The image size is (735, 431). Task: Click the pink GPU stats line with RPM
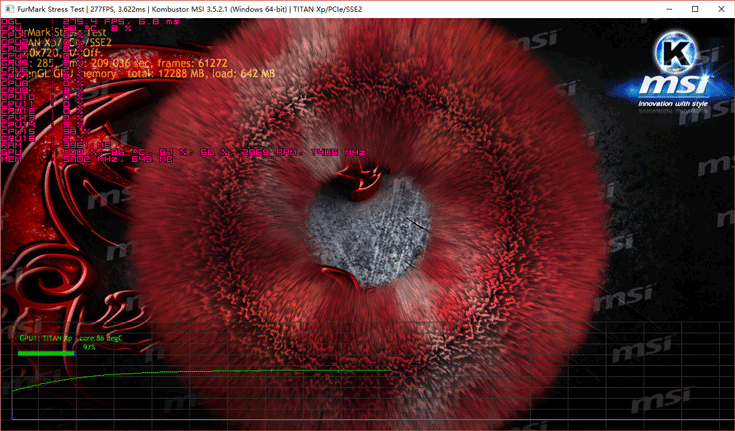[x=200, y=151]
